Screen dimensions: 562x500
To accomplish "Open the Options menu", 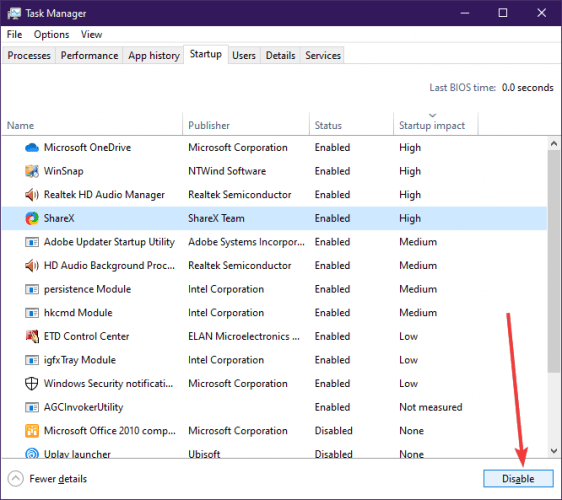I will tap(51, 34).
